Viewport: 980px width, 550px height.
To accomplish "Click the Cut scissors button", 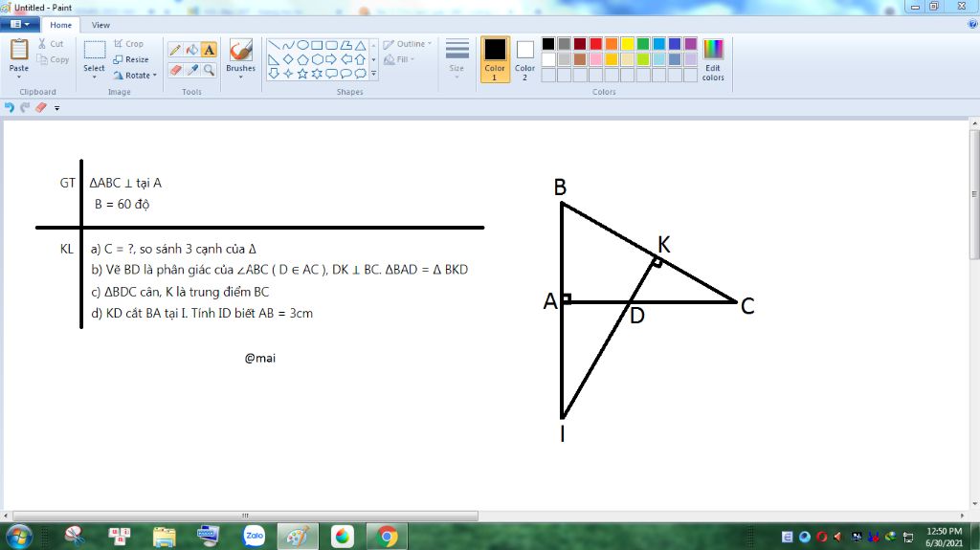I will (x=51, y=44).
